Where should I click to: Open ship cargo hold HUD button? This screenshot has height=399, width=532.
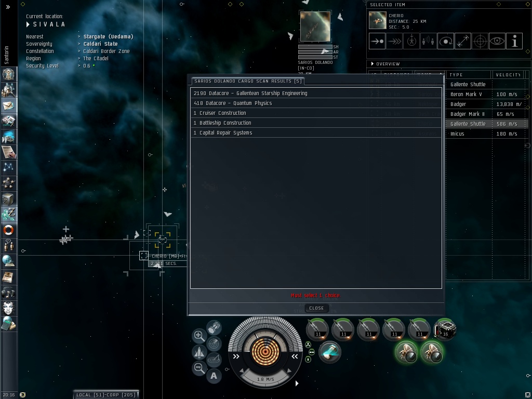pos(214,328)
